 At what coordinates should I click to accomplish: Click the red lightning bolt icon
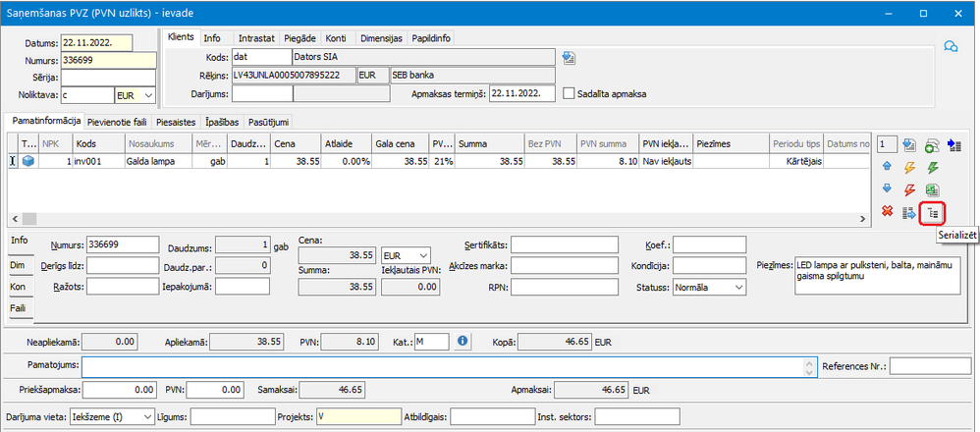coord(908,189)
